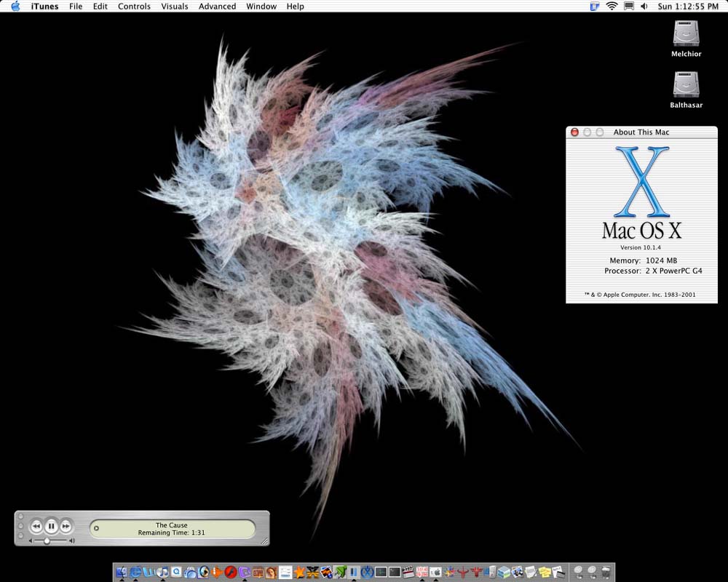Viewport: 728px width, 582px height.
Task: Click the Version 10.1.4 text in About This Mac
Action: 641,247
